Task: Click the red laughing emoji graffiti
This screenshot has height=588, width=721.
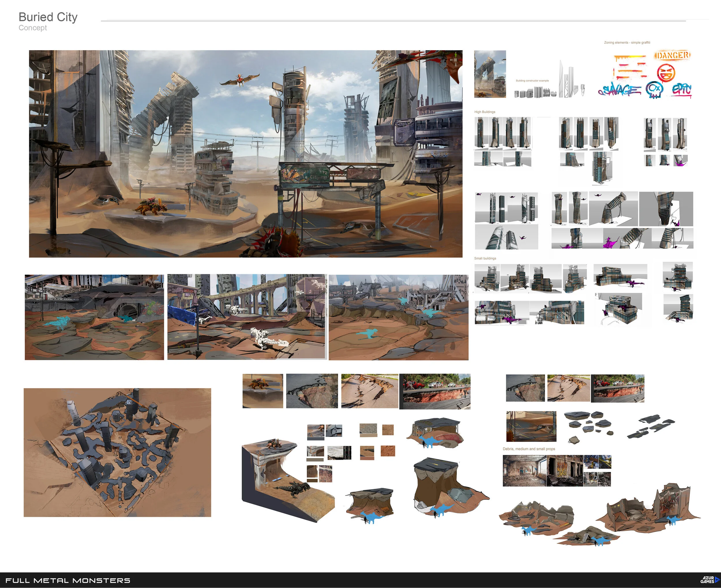Action: [666, 73]
